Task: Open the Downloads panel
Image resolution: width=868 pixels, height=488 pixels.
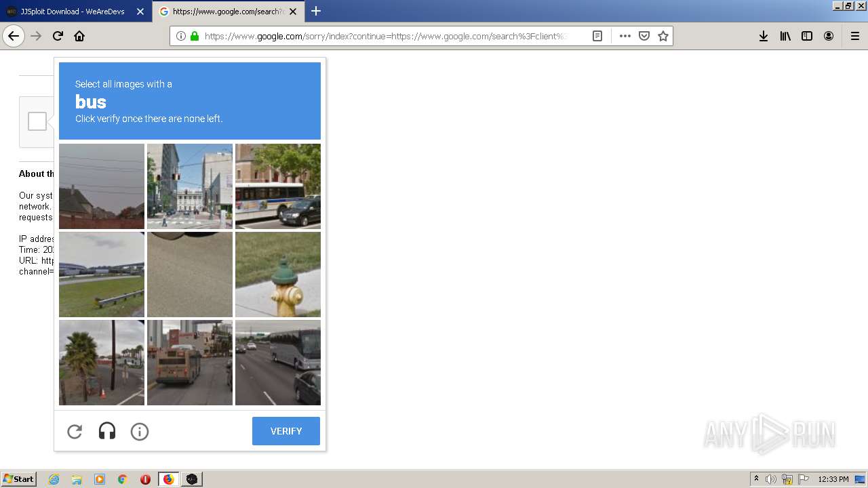Action: (764, 36)
